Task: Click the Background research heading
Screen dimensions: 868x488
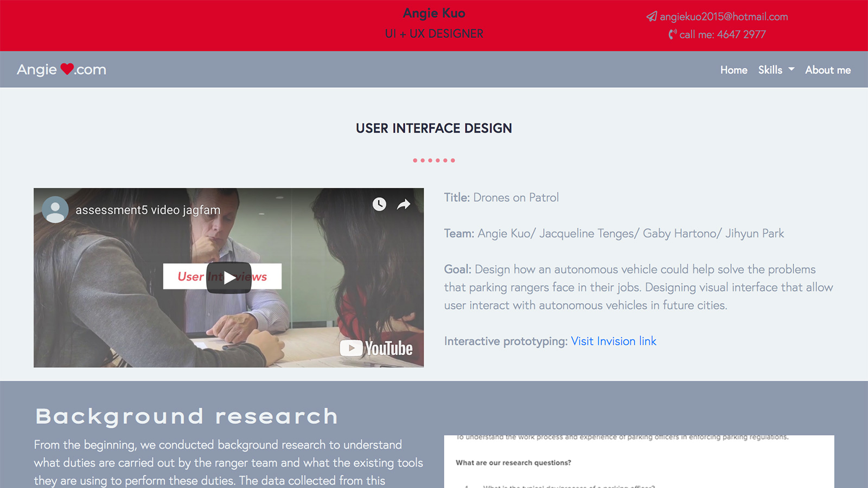Action: point(187,416)
